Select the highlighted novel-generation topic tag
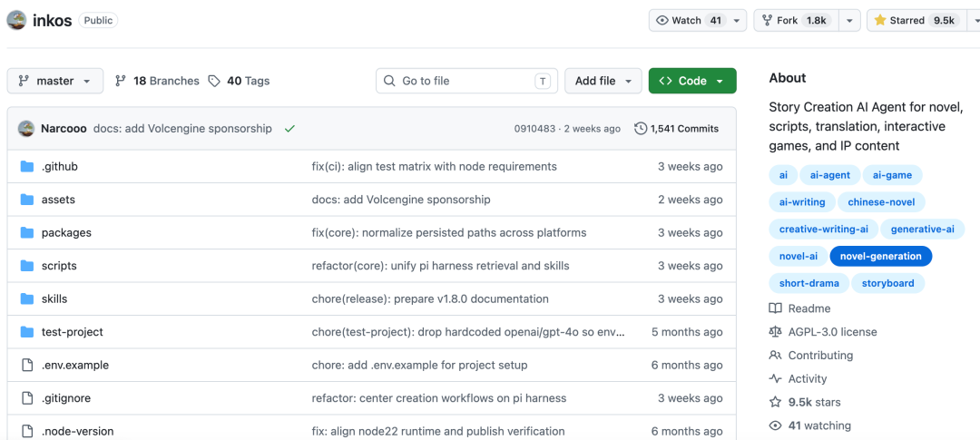Screen dimensions: 980x440 point(880,256)
